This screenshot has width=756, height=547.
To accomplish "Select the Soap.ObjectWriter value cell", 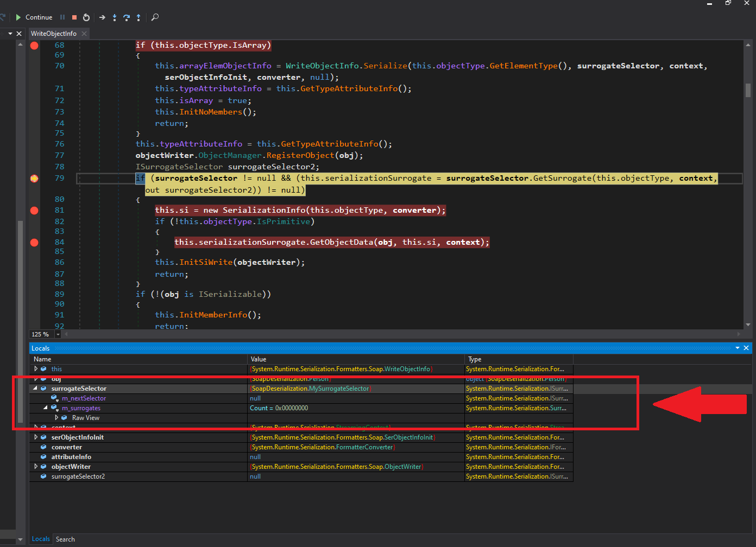I will [356, 467].
